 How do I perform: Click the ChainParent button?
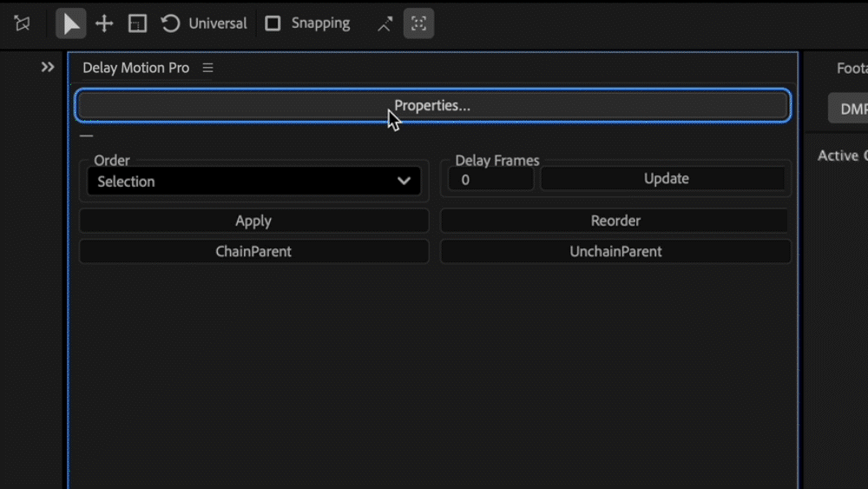click(x=253, y=252)
